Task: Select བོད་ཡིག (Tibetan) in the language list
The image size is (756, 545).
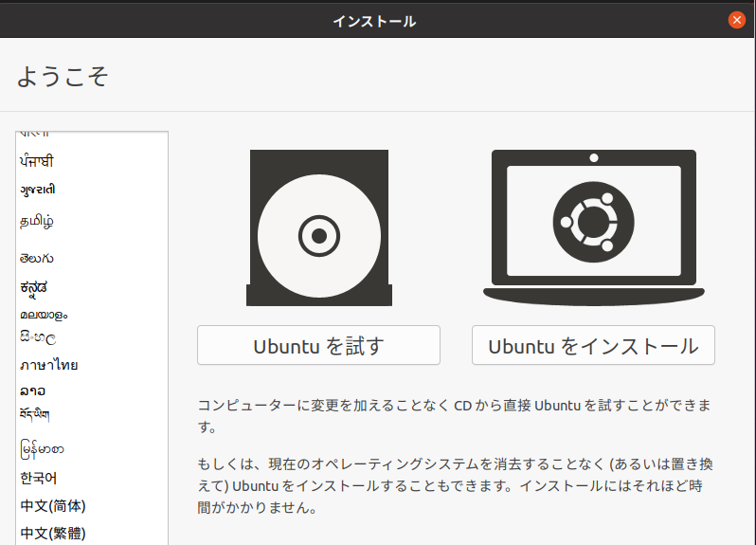Action: pyautogui.click(x=35, y=415)
